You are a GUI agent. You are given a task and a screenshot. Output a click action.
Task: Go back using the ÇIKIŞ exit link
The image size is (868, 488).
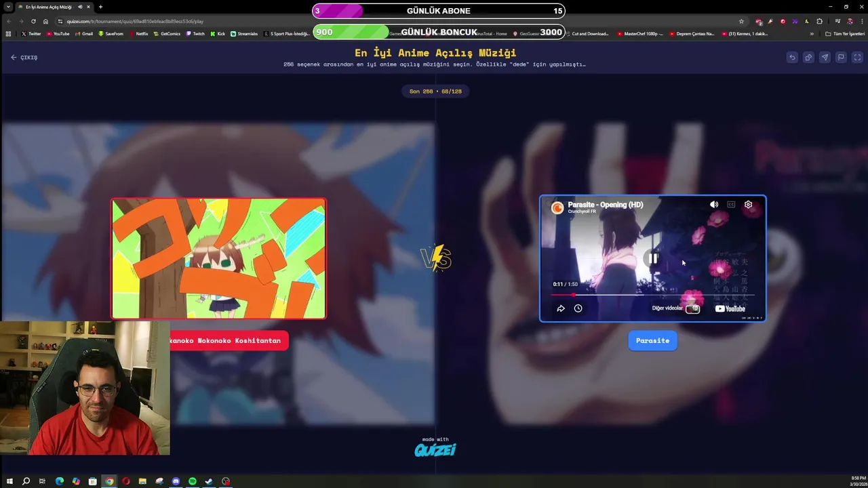click(x=24, y=58)
